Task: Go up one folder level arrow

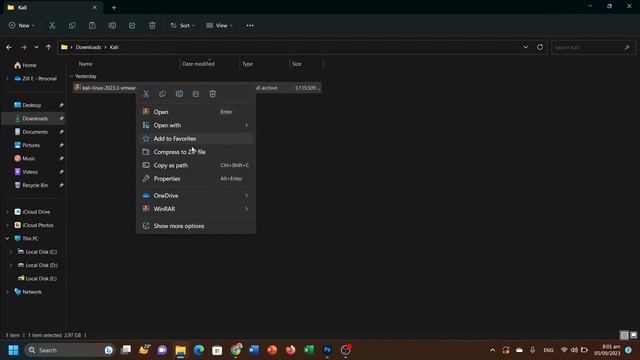Action: tap(49, 47)
